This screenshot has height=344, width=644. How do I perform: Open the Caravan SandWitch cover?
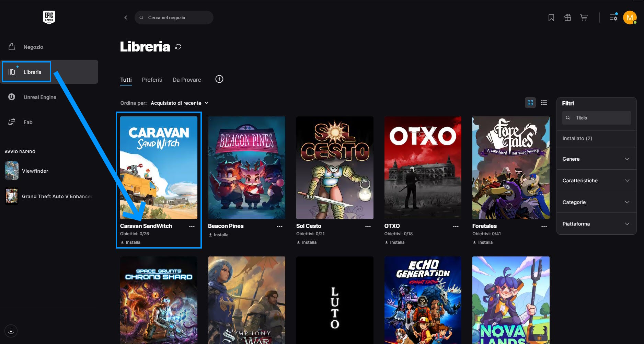(159, 168)
